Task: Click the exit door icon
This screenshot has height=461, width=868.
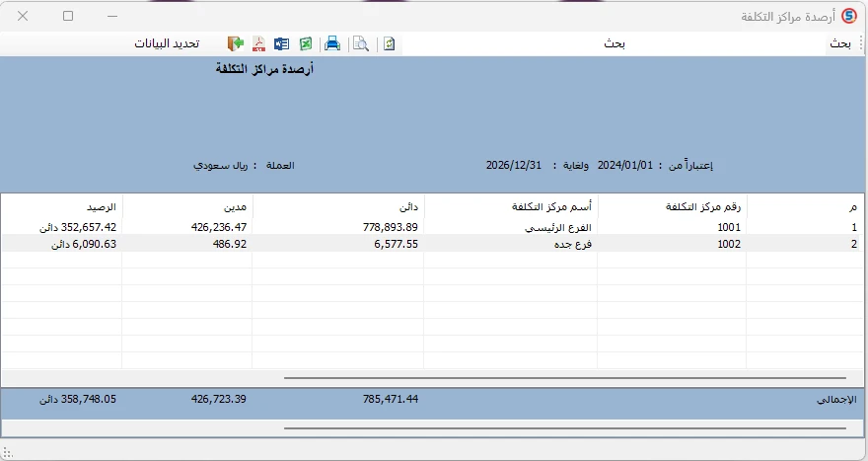Action: tap(236, 43)
